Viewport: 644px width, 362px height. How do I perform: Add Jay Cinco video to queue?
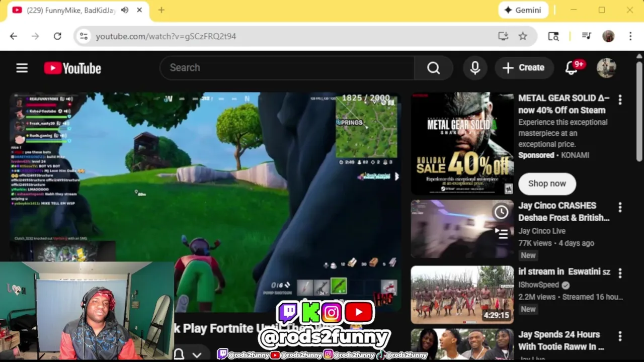tap(502, 234)
